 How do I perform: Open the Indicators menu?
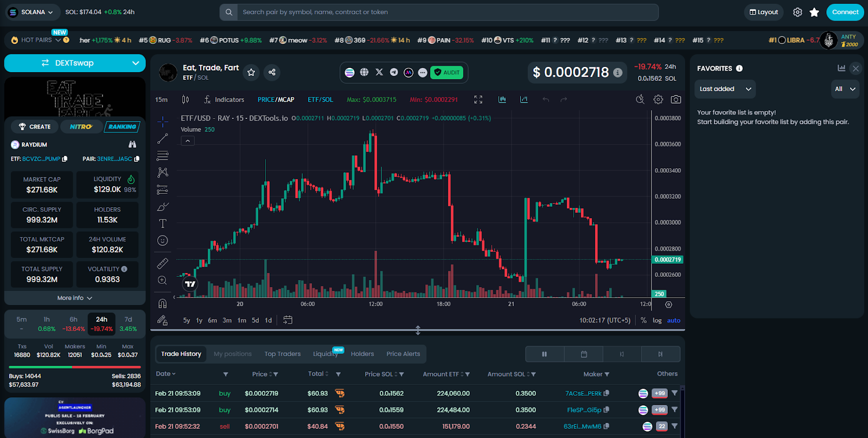pos(224,99)
